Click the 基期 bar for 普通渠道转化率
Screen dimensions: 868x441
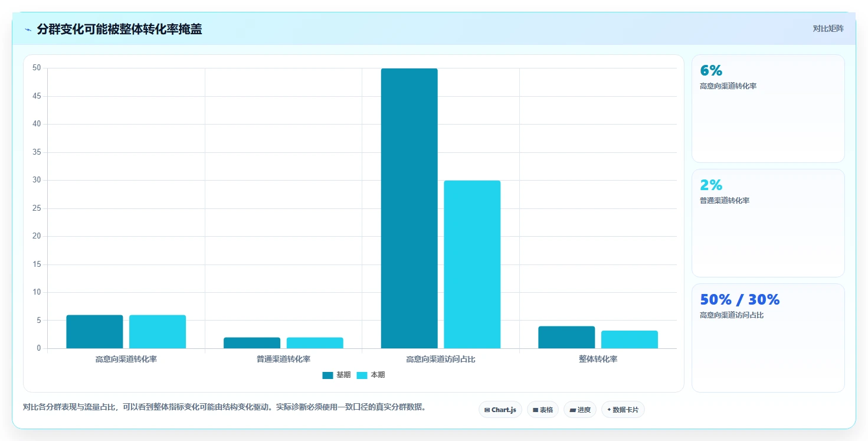point(252,343)
